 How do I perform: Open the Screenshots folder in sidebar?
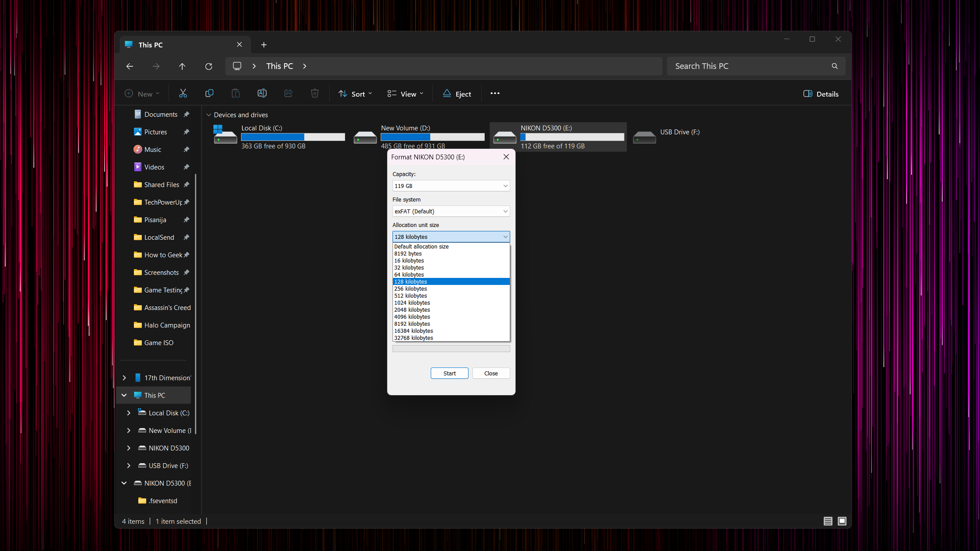[161, 273]
